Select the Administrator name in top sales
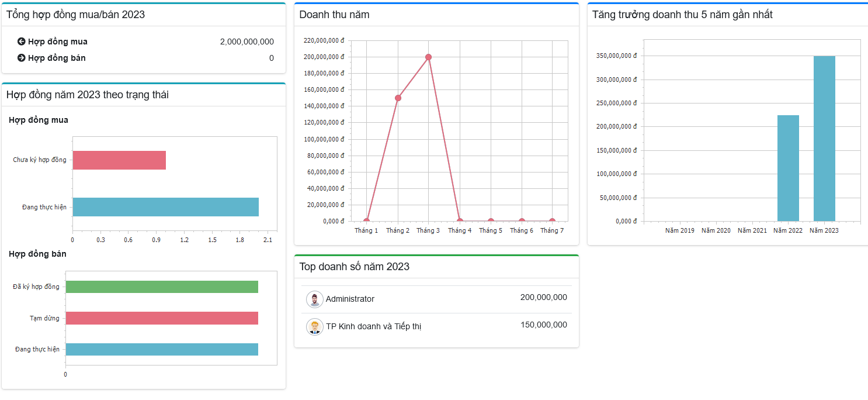868x400 pixels. [350, 299]
